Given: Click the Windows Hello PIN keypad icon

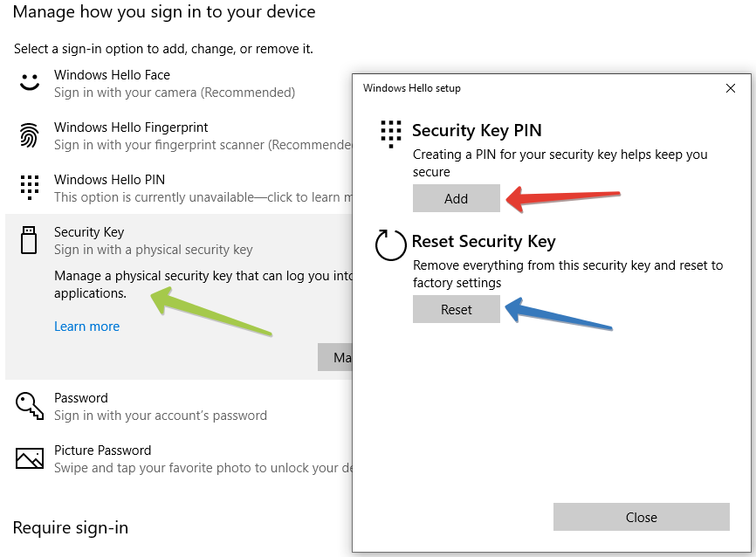Looking at the screenshot, I should 30,187.
